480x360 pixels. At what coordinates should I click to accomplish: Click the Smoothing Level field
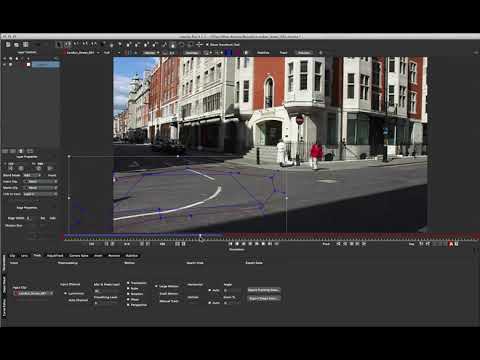click(x=106, y=303)
